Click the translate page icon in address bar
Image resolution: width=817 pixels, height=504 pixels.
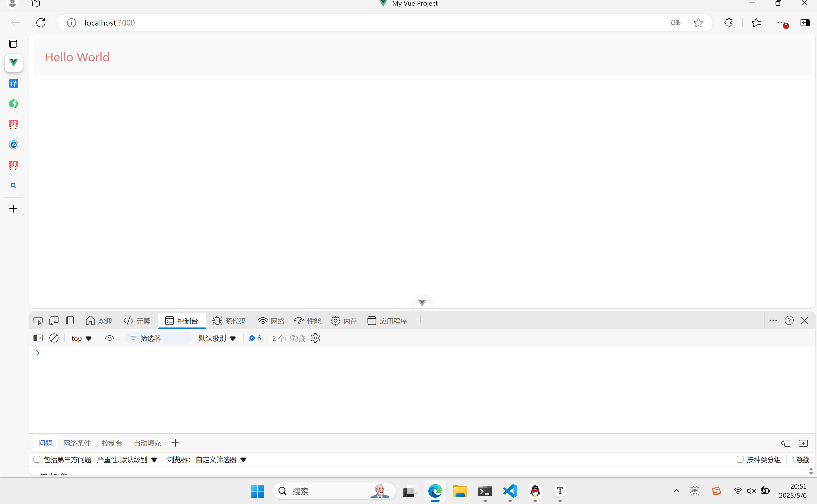tap(676, 23)
